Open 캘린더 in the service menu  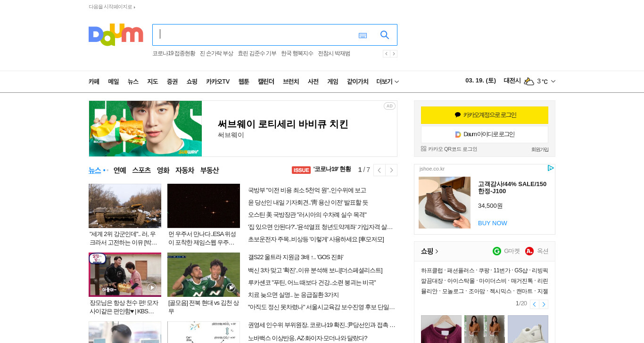(266, 82)
